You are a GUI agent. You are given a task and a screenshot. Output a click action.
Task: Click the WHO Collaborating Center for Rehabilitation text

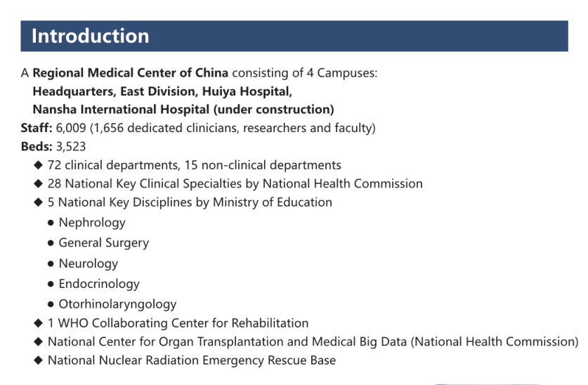(x=183, y=323)
